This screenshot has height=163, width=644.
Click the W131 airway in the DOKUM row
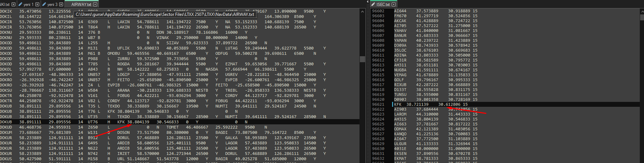pos(93,132)
